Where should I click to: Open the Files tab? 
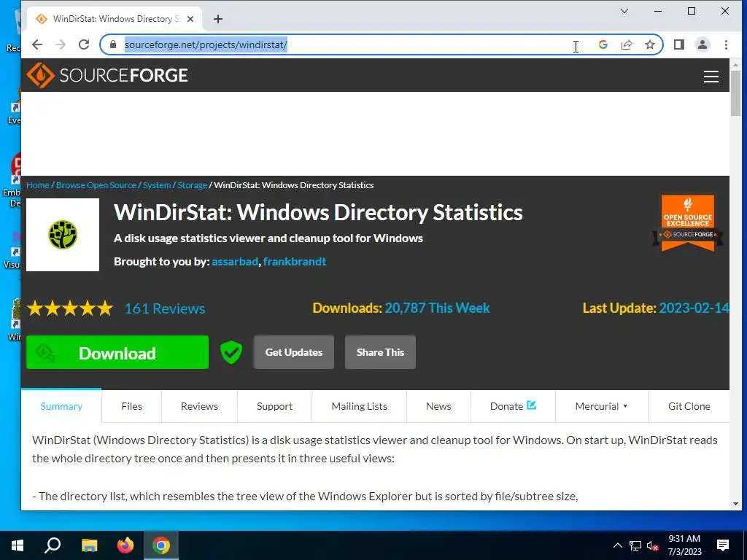(131, 406)
